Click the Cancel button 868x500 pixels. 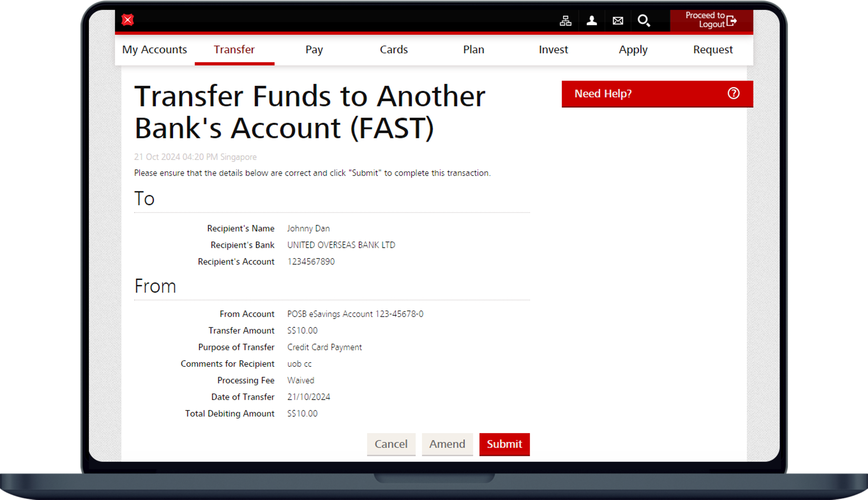pyautogui.click(x=391, y=444)
